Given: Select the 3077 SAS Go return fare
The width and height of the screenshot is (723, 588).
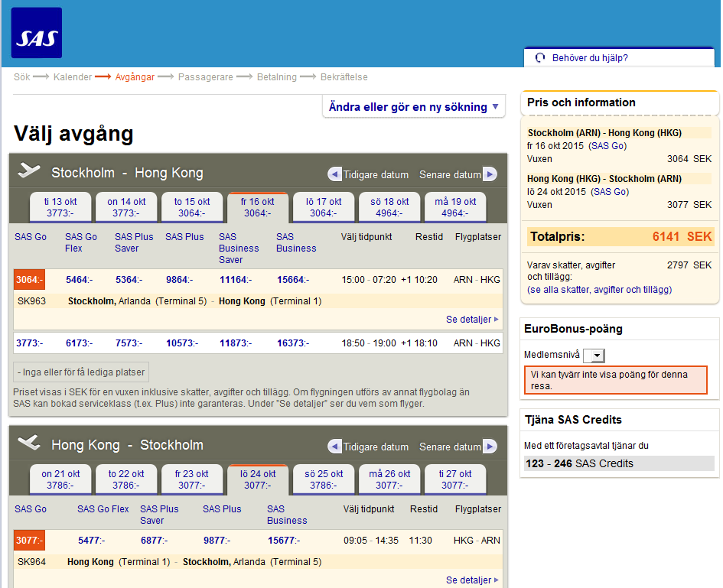Looking at the screenshot, I should [30, 541].
